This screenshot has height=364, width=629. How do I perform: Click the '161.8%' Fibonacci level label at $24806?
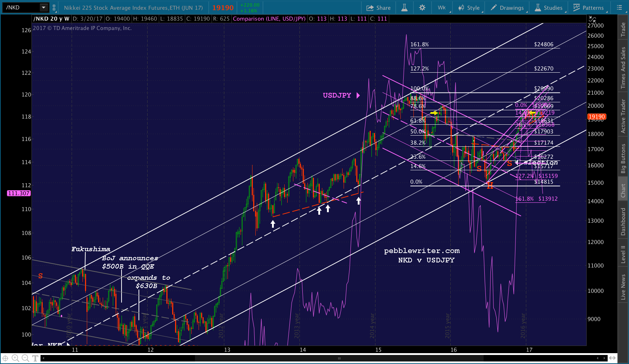pos(420,44)
